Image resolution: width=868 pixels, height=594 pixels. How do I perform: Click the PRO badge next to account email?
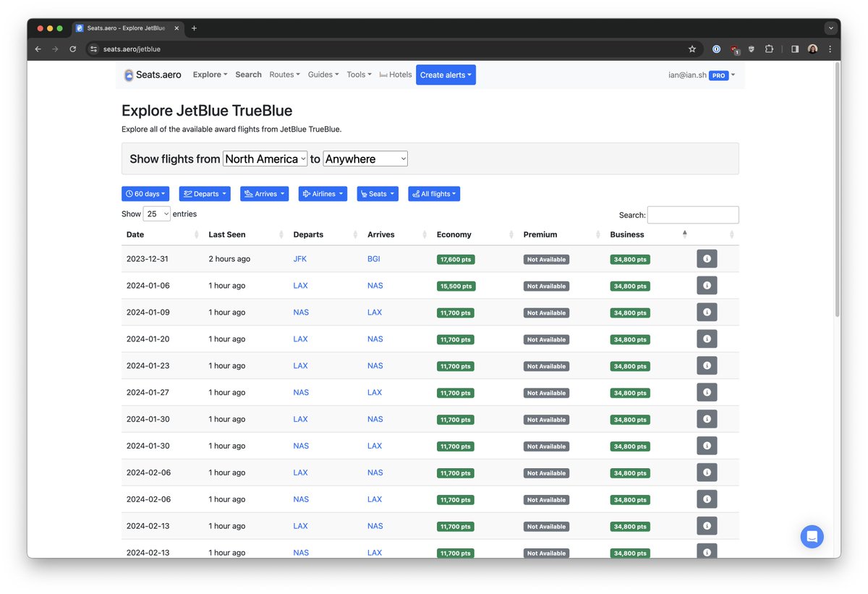tap(718, 75)
